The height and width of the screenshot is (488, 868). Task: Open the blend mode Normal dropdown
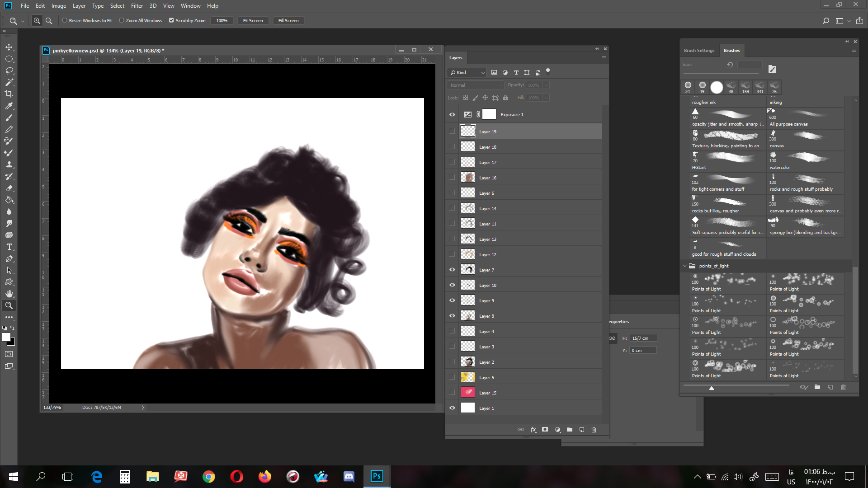(x=475, y=85)
